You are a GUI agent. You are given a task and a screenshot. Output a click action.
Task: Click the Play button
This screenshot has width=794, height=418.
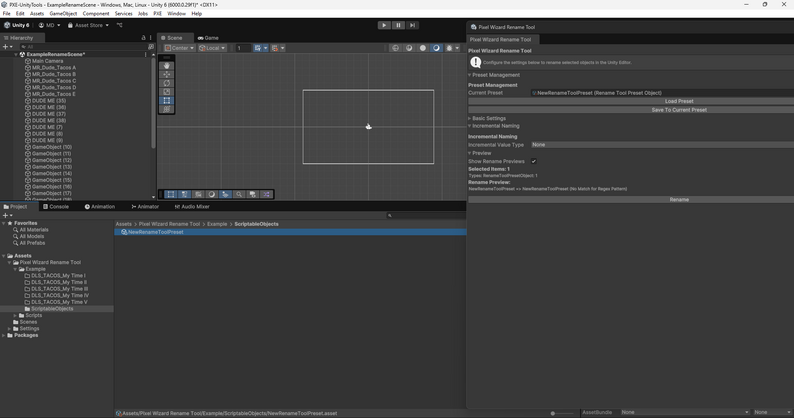point(384,25)
